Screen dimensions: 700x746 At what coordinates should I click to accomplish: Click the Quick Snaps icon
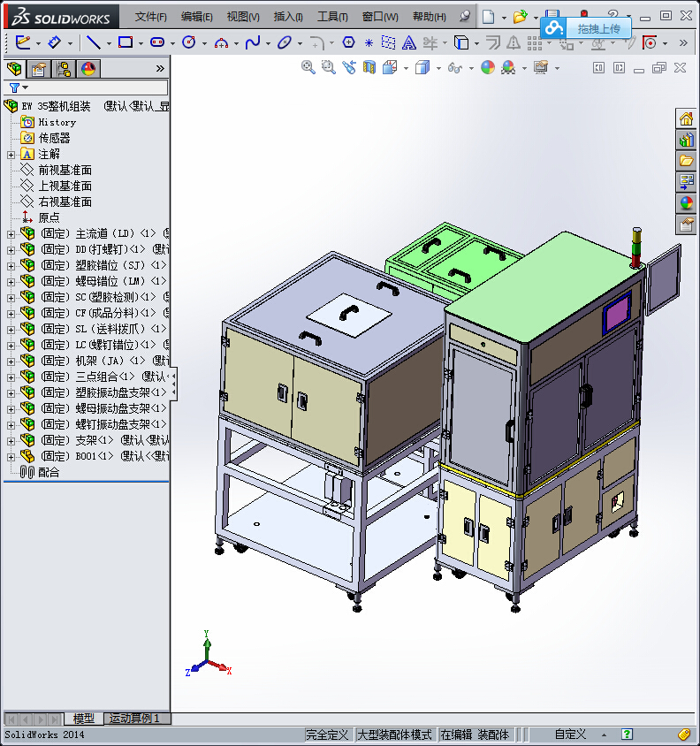650,42
